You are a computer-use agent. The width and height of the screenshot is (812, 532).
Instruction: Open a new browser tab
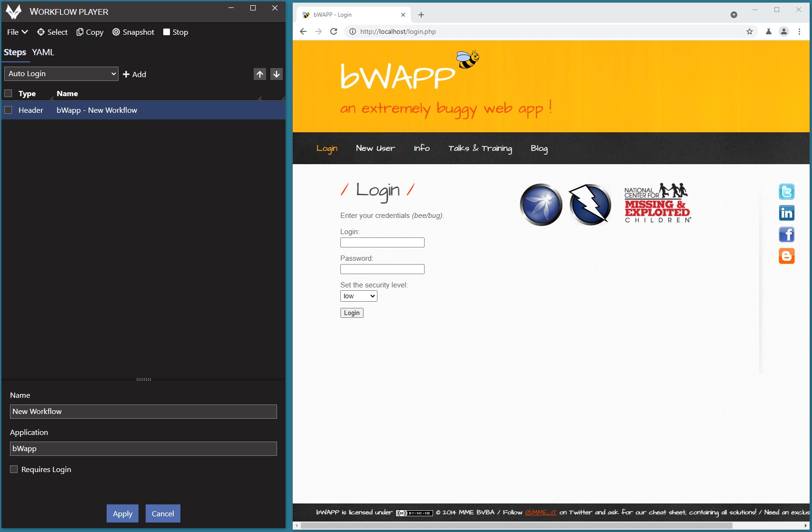tap(421, 15)
